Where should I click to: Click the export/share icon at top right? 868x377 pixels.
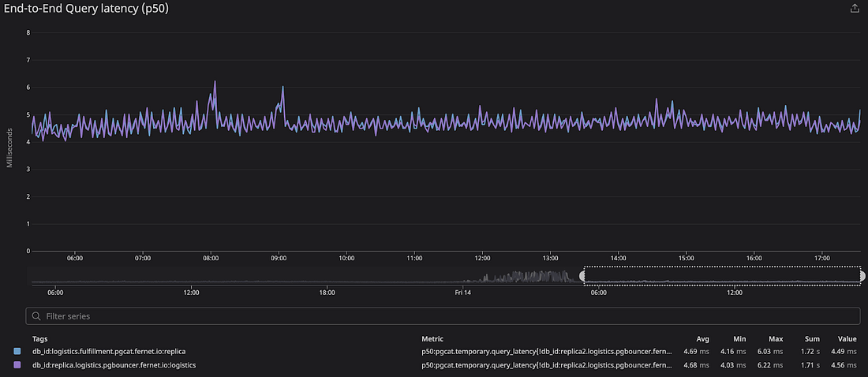coord(854,9)
